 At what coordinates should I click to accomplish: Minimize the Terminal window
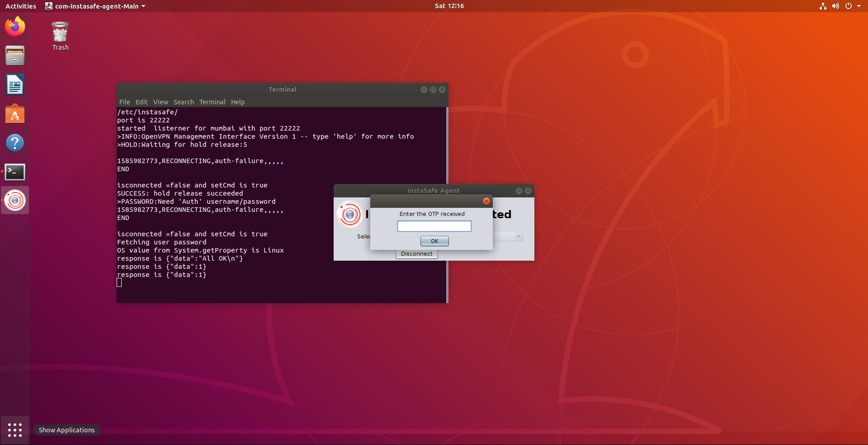pyautogui.click(x=424, y=89)
